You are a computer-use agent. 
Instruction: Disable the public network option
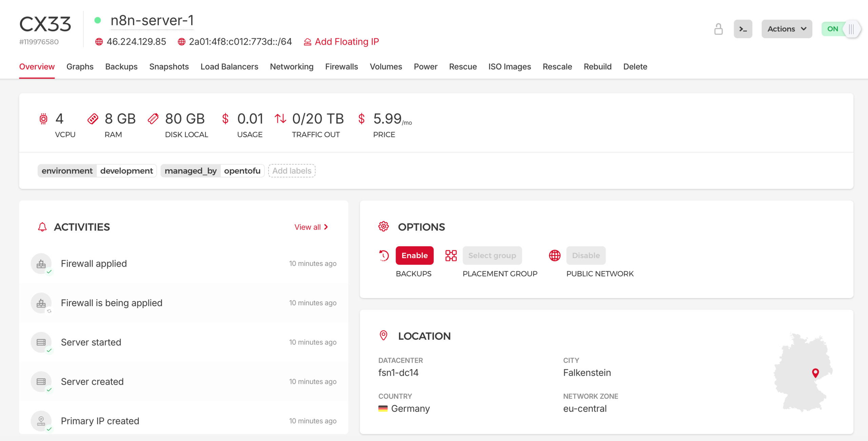click(x=586, y=255)
